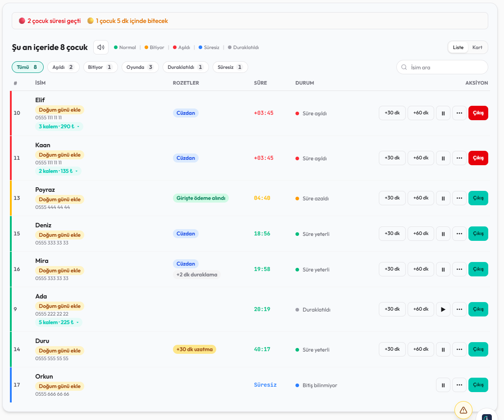Screen dimensions: 504x420
Task: Click the 2 çocuk süresi geçti alert
Action: click(50, 21)
